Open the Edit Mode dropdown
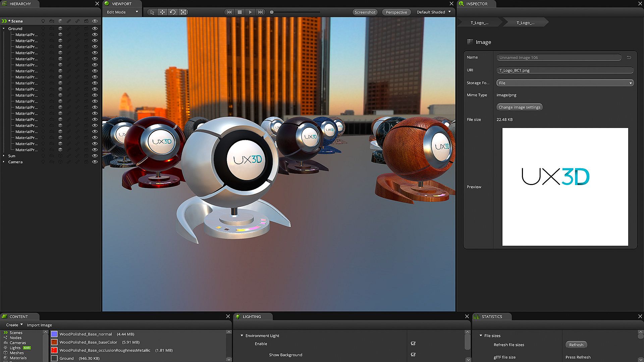The height and width of the screenshot is (362, 644). coord(122,12)
